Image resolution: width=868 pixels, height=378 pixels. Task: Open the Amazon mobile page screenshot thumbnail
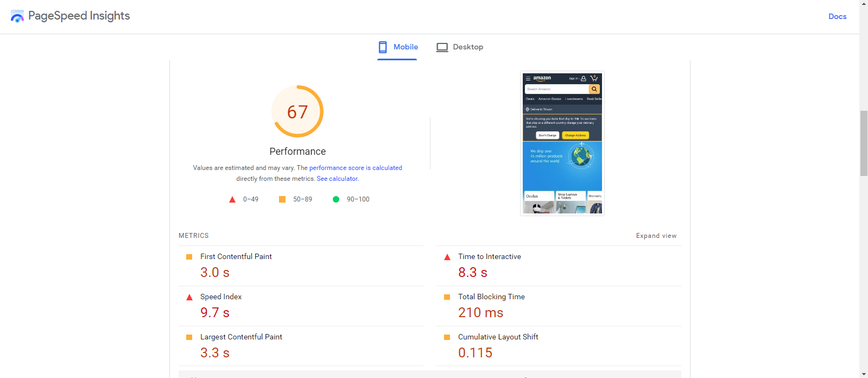(x=562, y=143)
